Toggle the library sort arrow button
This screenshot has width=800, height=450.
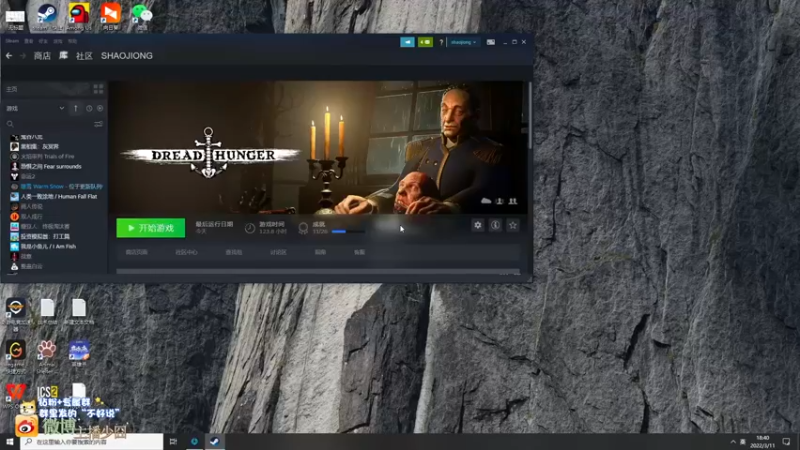76,108
